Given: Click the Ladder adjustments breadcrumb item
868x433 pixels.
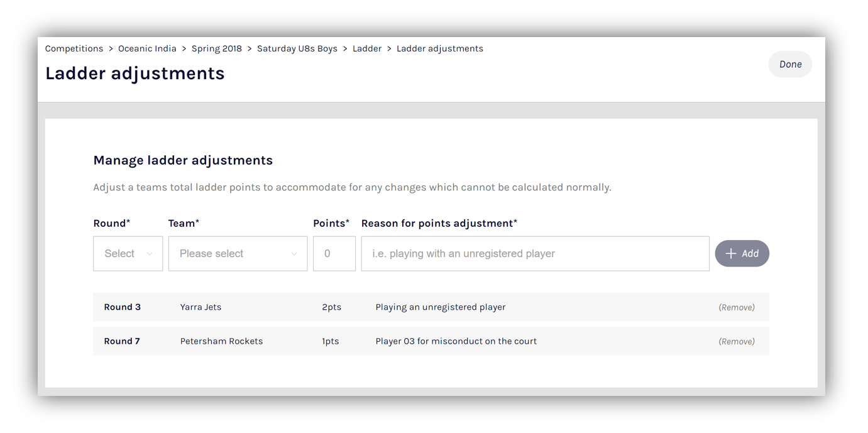Looking at the screenshot, I should 439,48.
